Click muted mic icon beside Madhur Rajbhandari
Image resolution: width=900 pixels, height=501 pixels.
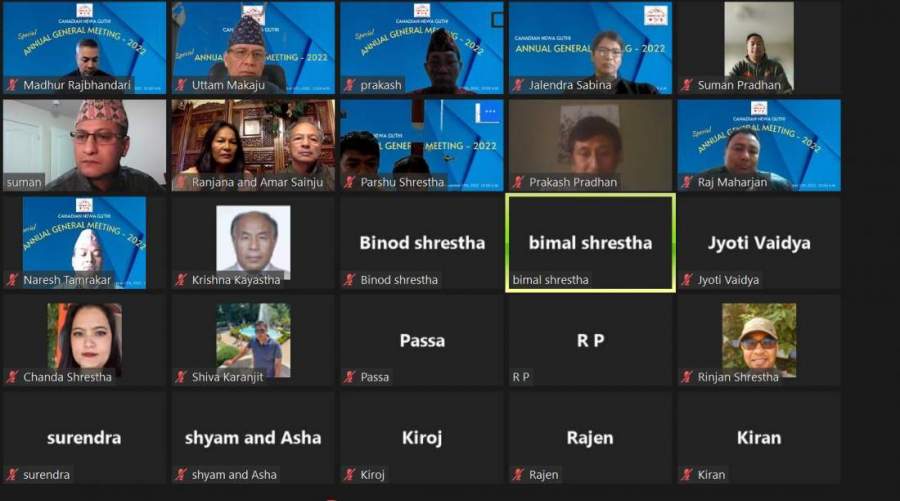click(x=12, y=85)
